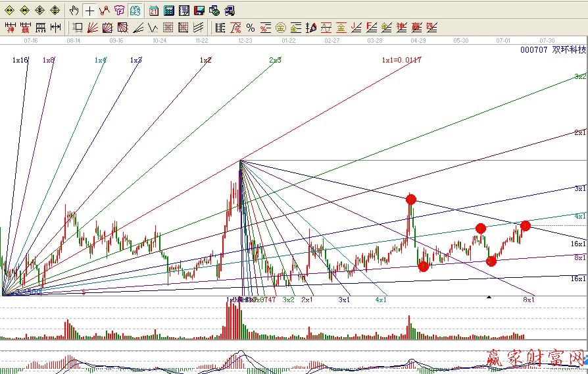Toggle the crosshair cursor tool
The width and height of the screenshot is (588, 374).
coord(89,11)
